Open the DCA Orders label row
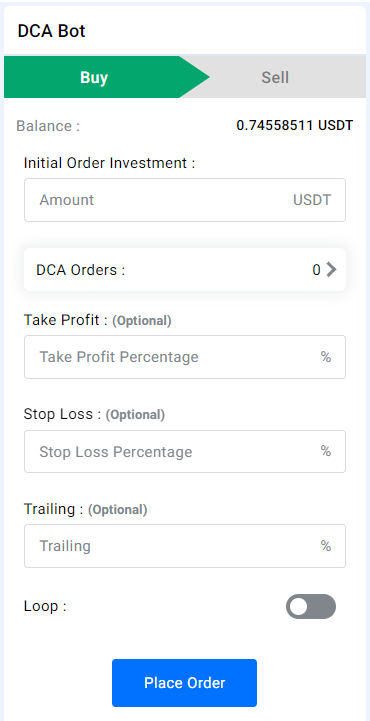Image resolution: width=370 pixels, height=721 pixels. (x=185, y=269)
